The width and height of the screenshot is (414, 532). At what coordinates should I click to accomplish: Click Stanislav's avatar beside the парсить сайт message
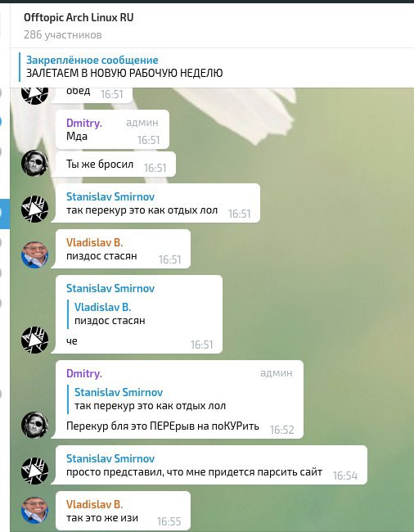[x=34, y=471]
